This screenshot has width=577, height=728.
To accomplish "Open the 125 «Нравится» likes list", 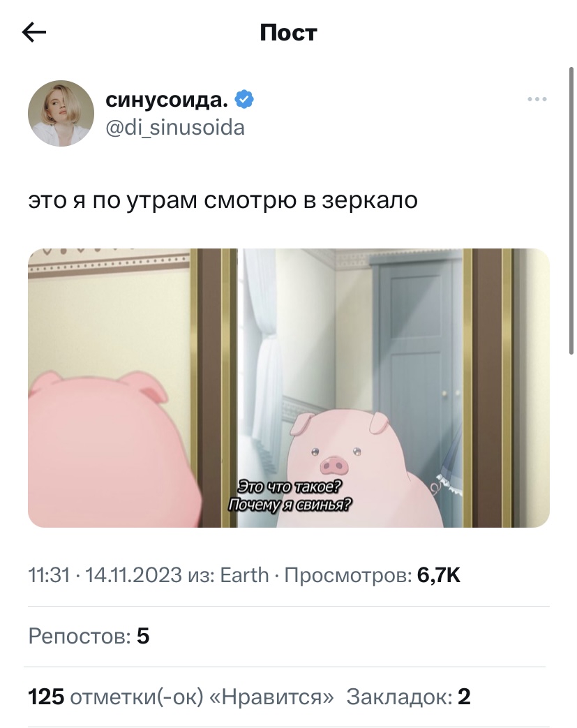I will point(181,697).
